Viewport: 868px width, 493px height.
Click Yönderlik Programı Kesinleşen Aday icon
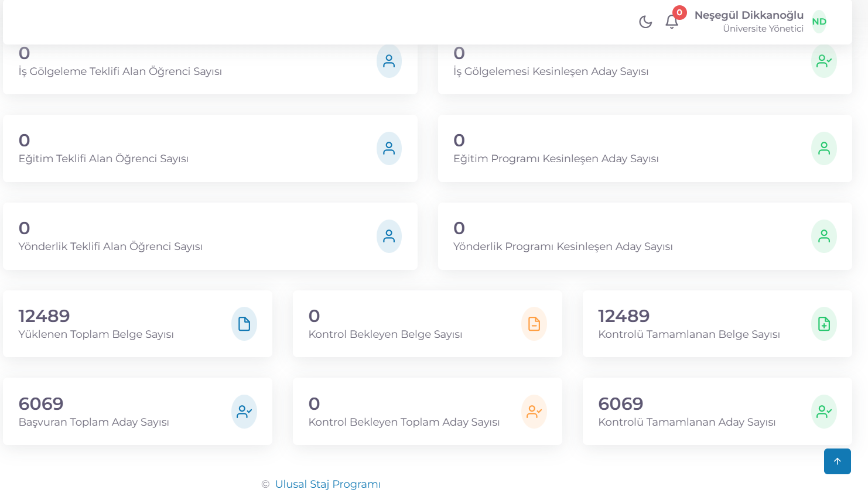[823, 236]
